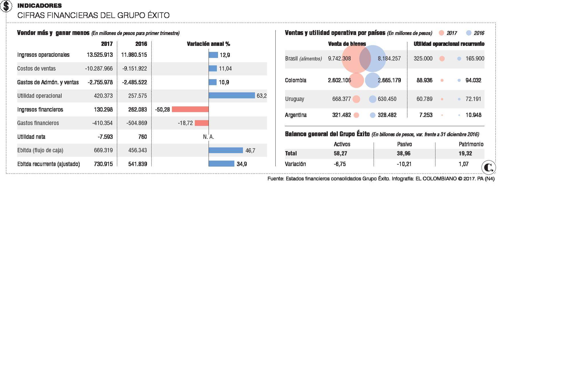Click the value 420.373

click(x=103, y=96)
